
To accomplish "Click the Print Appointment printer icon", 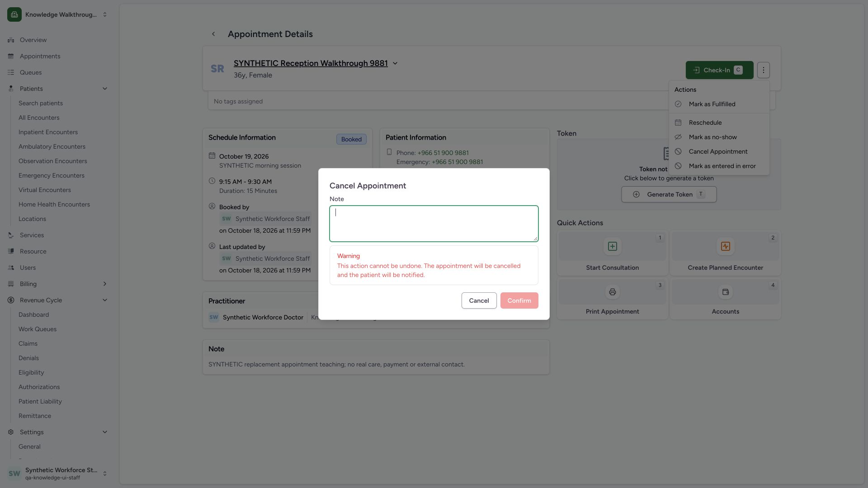I will click(612, 292).
